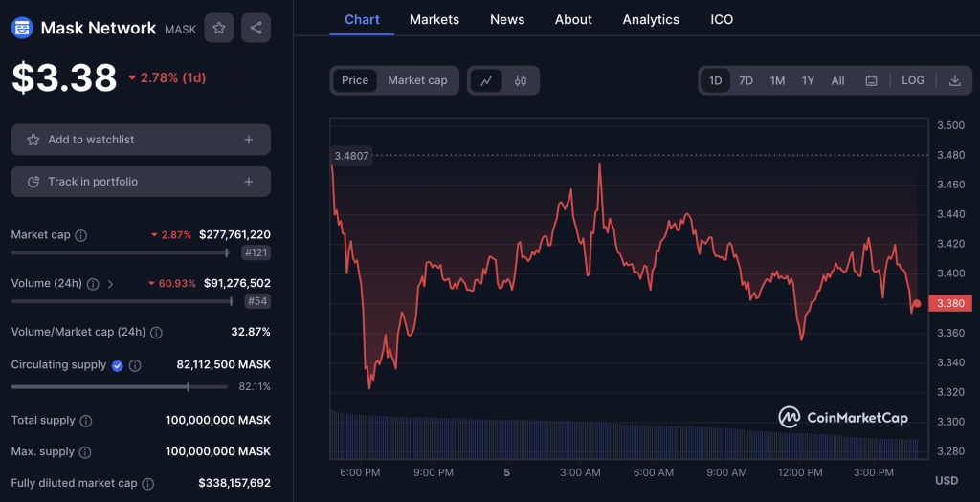The width and height of the screenshot is (980, 502).
Task: Select 1Y time range
Action: (x=808, y=80)
